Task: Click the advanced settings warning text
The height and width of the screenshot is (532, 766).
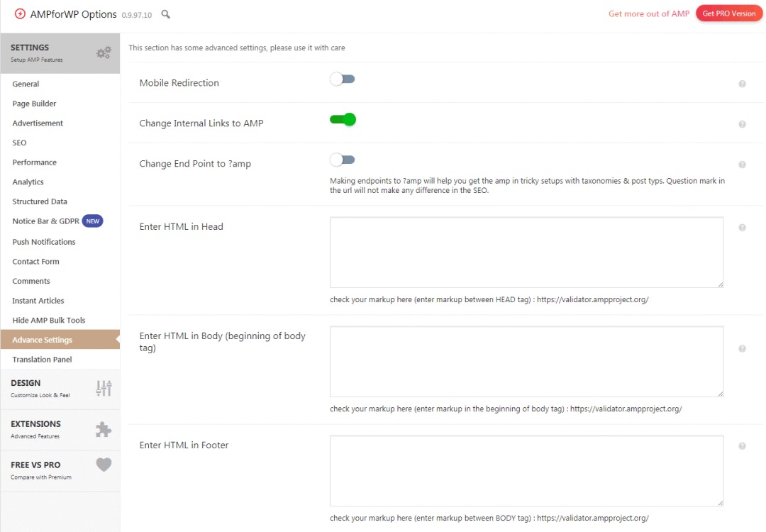Action: pos(237,48)
